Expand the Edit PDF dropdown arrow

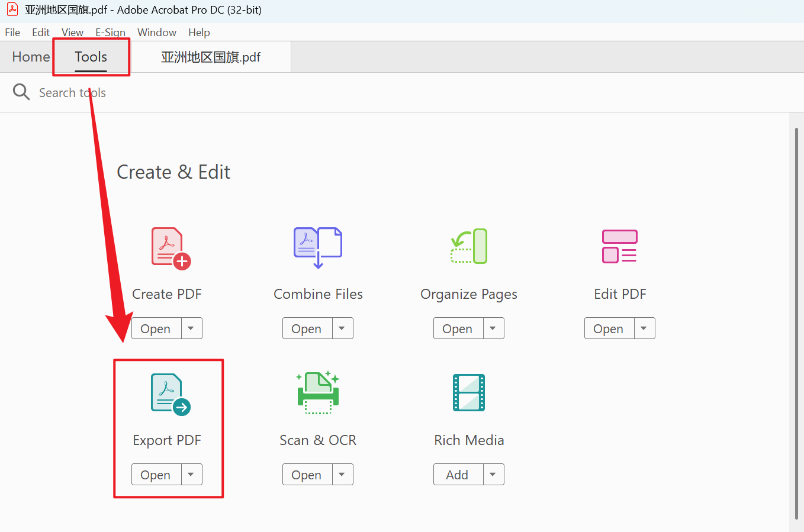(644, 328)
